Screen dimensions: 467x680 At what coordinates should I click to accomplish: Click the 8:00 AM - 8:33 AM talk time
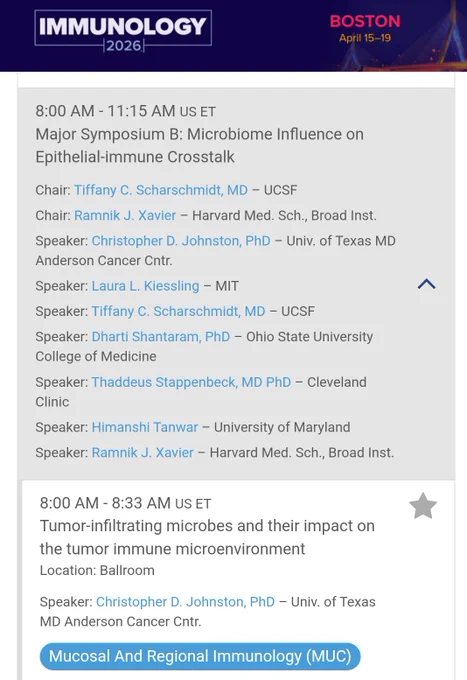(x=125, y=503)
